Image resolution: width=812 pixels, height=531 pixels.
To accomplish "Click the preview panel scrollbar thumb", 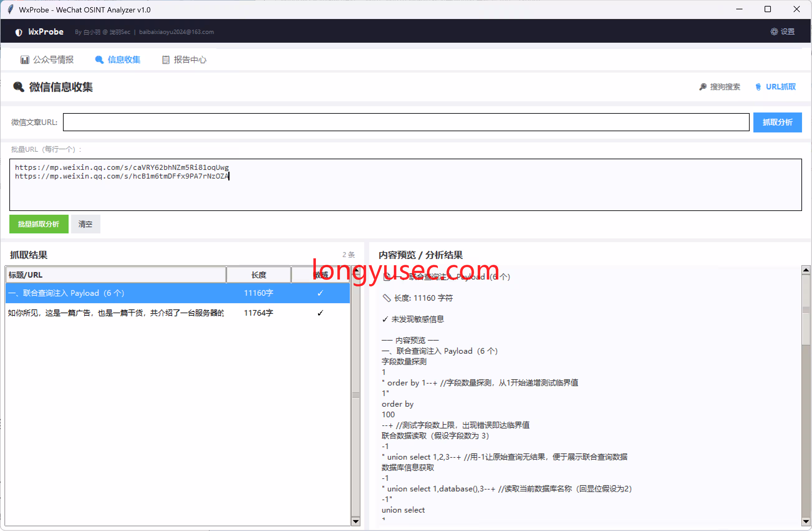I will pyautogui.click(x=805, y=310).
